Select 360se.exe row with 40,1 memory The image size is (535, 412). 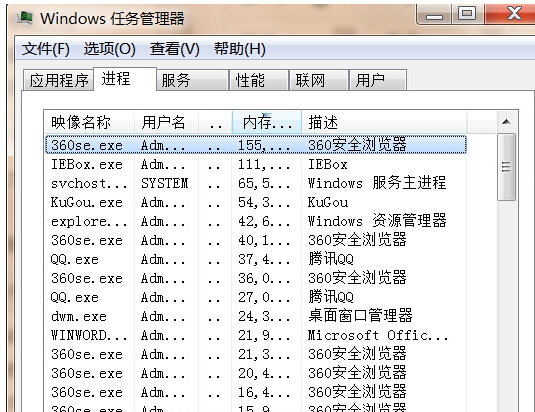point(256,240)
